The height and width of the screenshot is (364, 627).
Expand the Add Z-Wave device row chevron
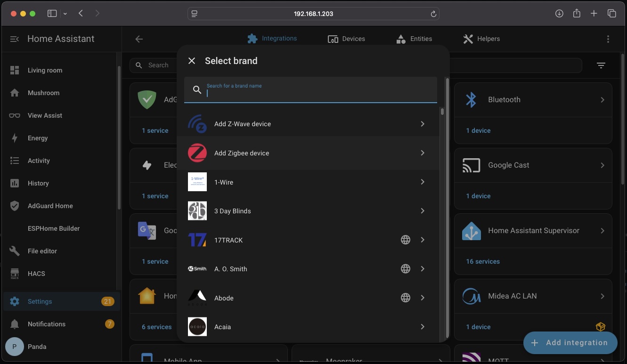423,124
